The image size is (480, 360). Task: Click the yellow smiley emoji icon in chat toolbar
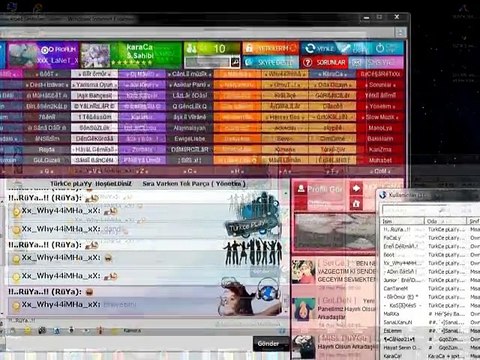tap(28, 330)
